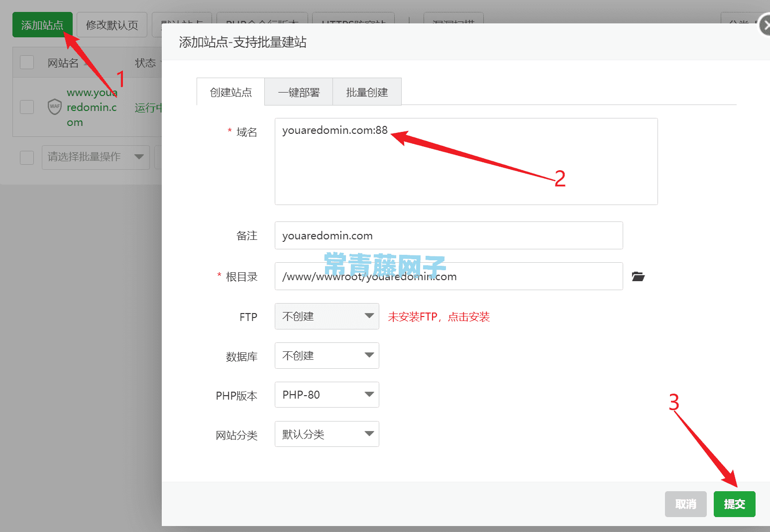Viewport: 770px width, 532px height.
Task: Select the 创建站点 tab
Action: tap(230, 92)
